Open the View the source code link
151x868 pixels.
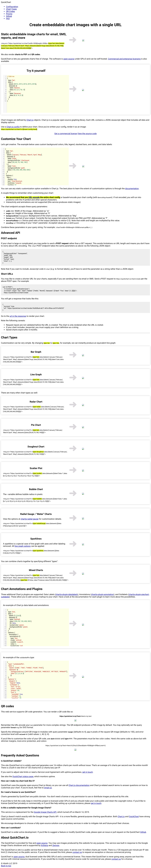(x=87, y=133)
